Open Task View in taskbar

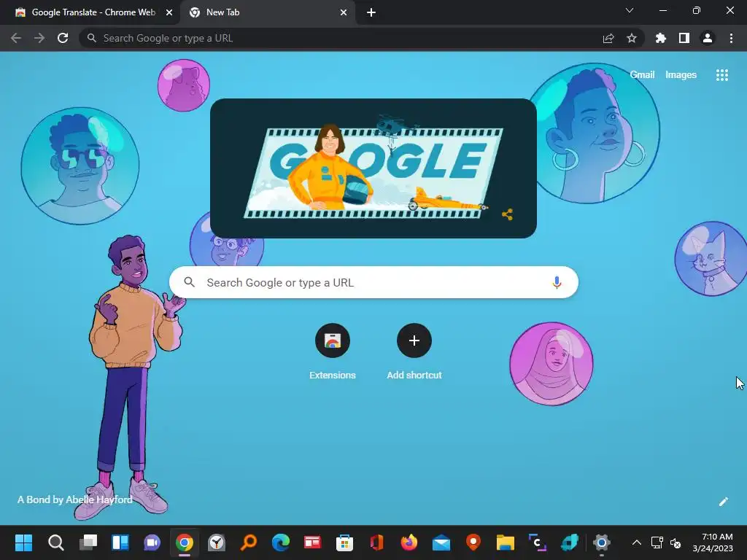point(88,542)
